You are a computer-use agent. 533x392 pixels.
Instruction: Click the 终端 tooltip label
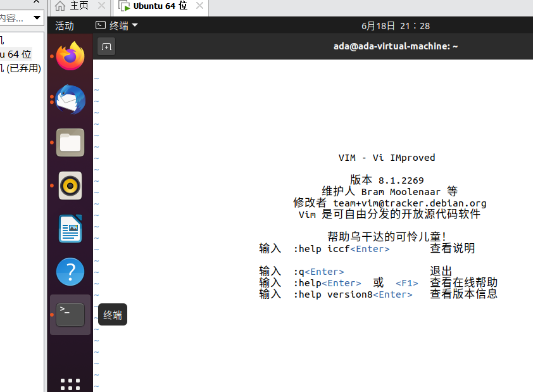pos(113,315)
